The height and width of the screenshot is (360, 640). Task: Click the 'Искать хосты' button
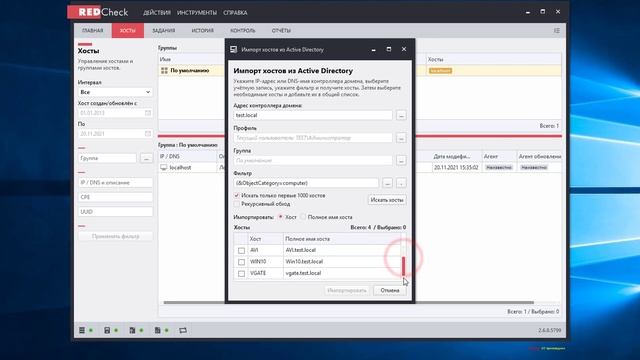tap(387, 200)
